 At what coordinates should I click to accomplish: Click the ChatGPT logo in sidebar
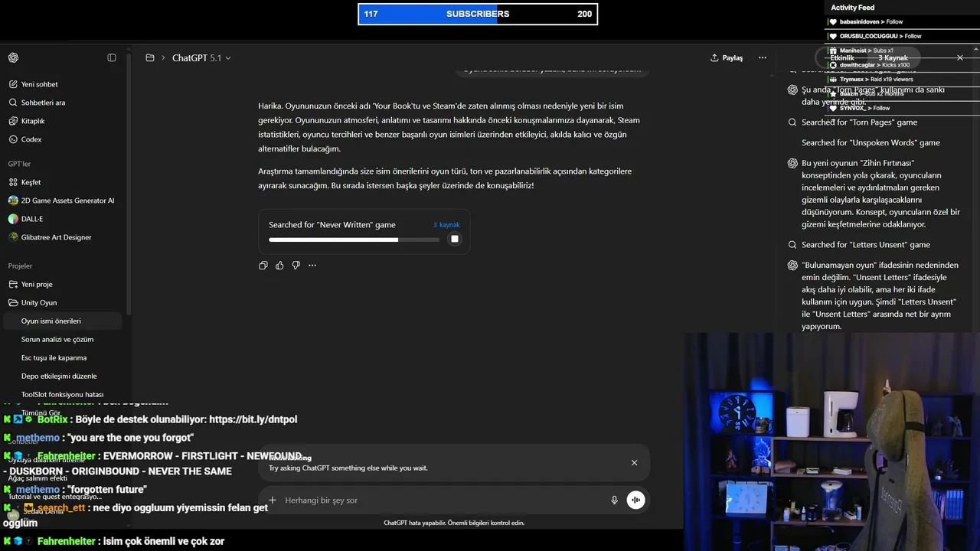[13, 58]
